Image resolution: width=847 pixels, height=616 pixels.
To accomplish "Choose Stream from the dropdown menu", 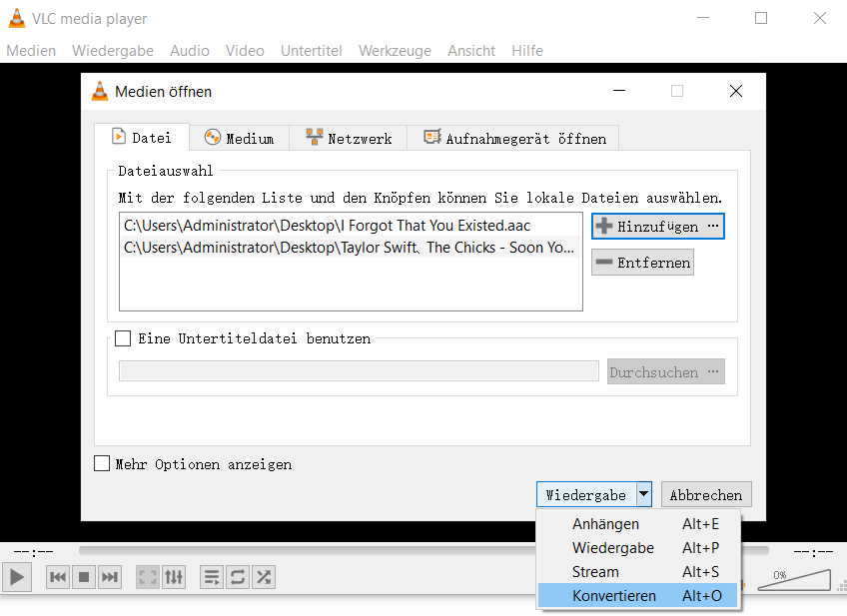I will pyautogui.click(x=638, y=572).
